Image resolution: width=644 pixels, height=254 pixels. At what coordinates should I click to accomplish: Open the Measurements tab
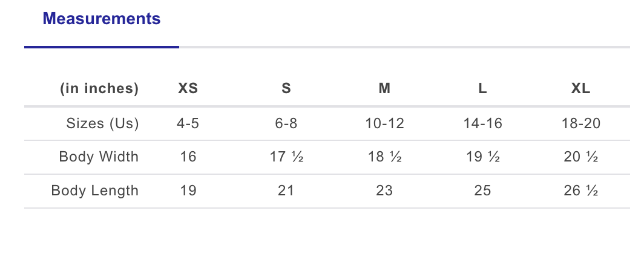click(x=101, y=19)
